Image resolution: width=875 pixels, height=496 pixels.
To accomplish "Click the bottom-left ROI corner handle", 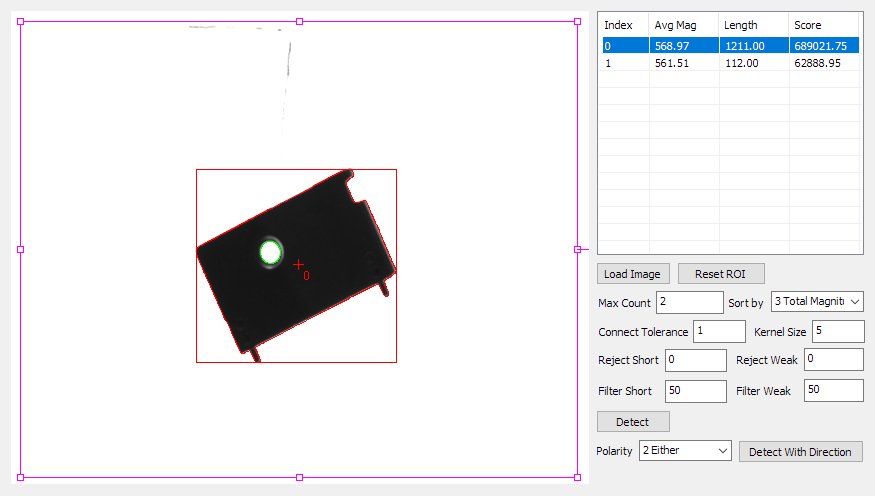I will 21,478.
